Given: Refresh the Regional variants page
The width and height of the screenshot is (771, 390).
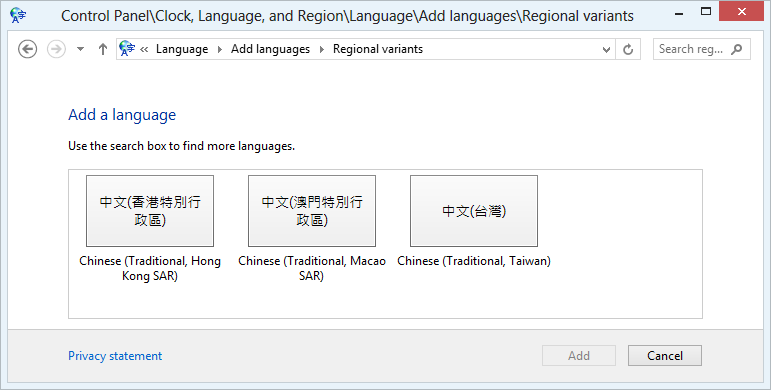Looking at the screenshot, I should 628,49.
